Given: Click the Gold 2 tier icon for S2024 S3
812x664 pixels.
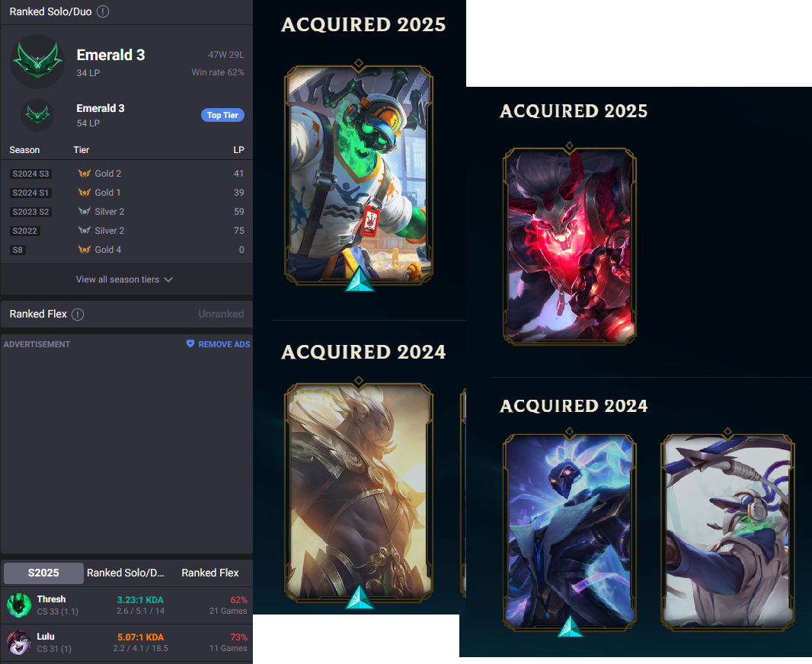Looking at the screenshot, I should 84,174.
